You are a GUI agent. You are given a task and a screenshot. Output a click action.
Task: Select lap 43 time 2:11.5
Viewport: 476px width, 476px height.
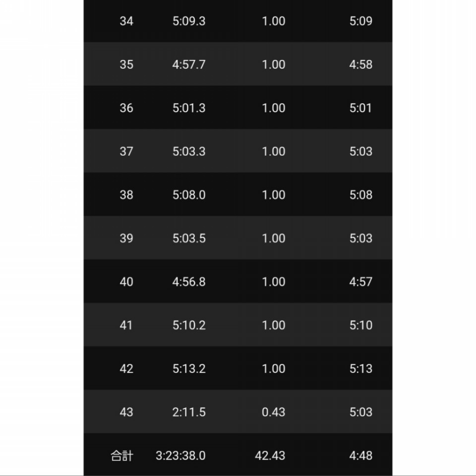pyautogui.click(x=189, y=412)
